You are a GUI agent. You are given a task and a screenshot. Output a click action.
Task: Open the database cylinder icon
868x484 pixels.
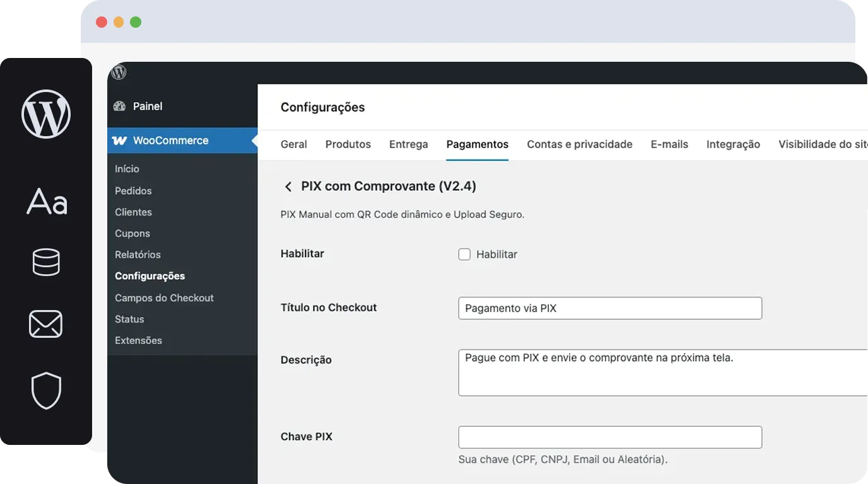coord(46,262)
